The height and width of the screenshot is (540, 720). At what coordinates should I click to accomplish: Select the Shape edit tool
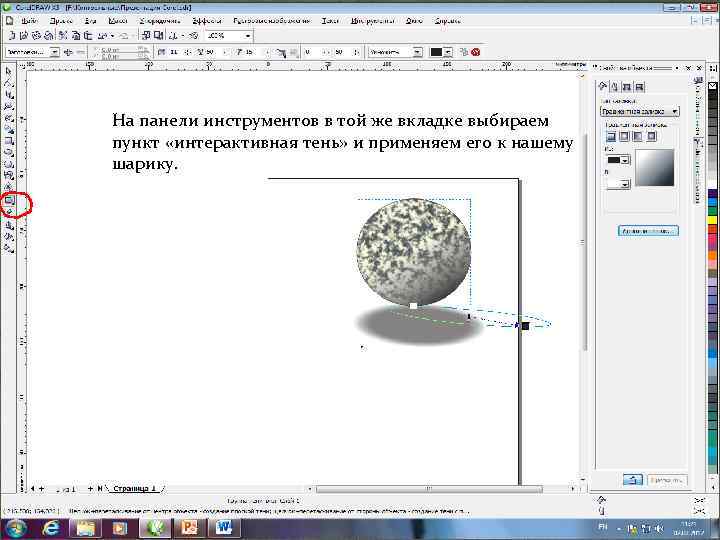click(9, 83)
